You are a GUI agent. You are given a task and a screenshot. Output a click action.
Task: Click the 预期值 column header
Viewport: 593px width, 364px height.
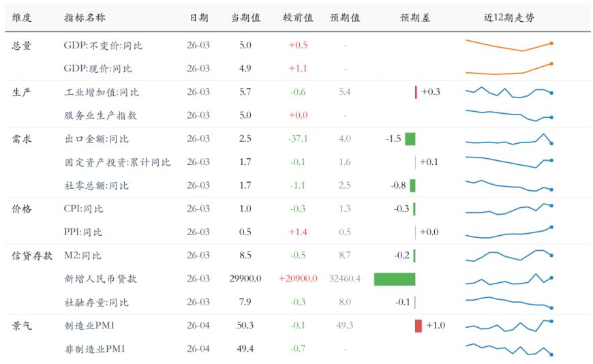(345, 18)
